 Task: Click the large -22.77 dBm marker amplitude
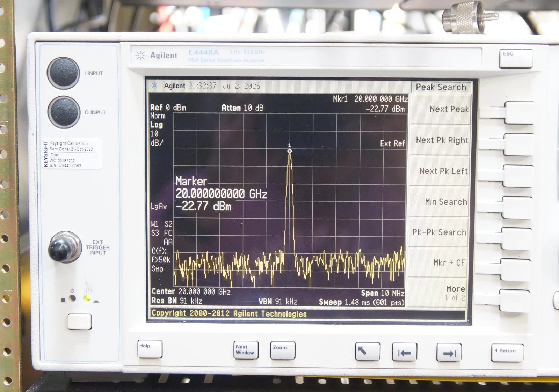(x=203, y=206)
